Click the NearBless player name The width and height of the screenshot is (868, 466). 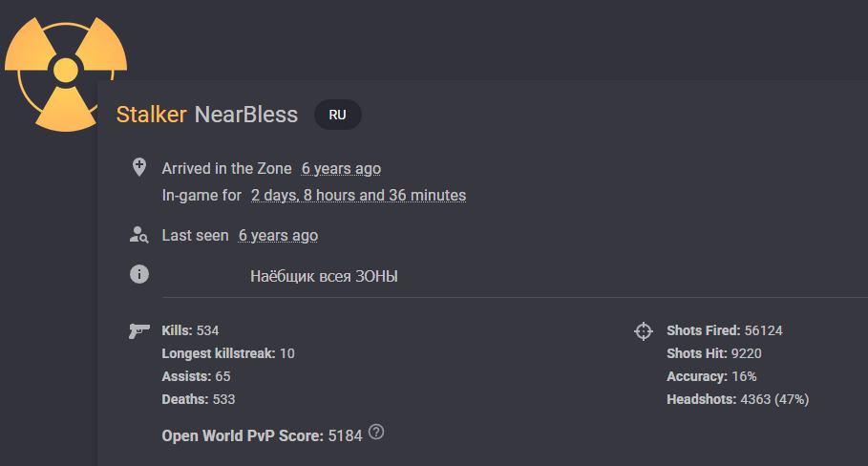click(x=246, y=115)
